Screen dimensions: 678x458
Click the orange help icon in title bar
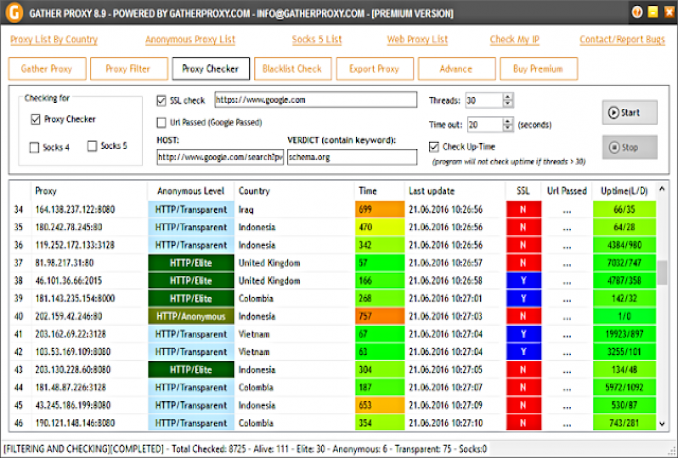tap(637, 12)
